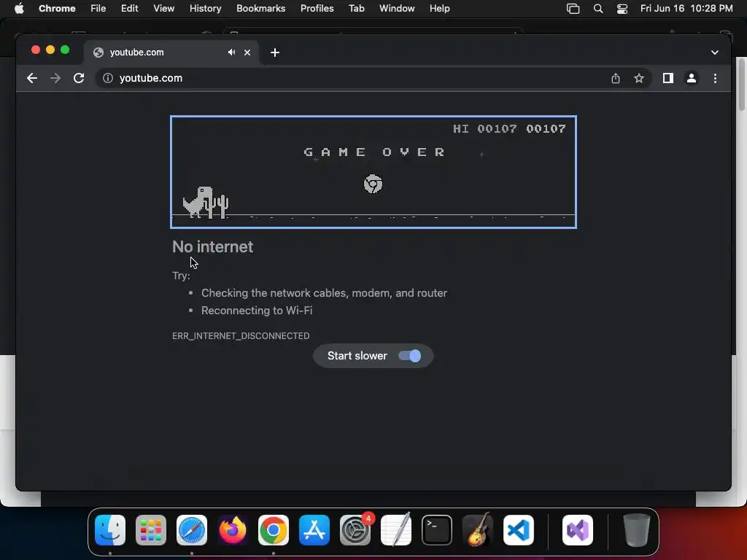Open Chrome's three-dot menu
This screenshot has width=747, height=560.
715,78
